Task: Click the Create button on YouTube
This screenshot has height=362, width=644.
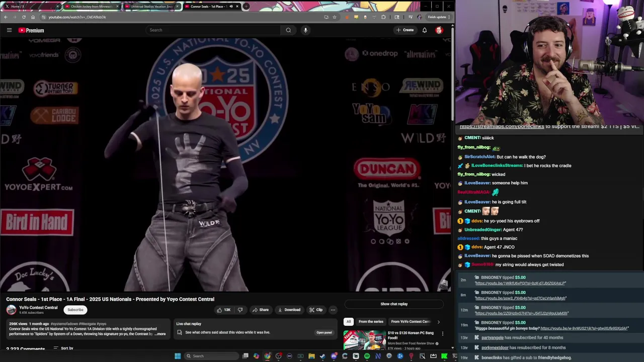Action: tap(405, 30)
